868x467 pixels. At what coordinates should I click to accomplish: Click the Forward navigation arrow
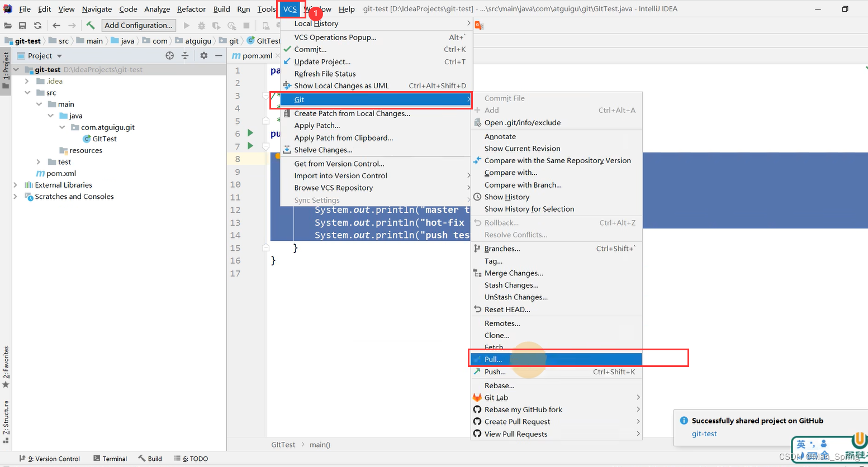pyautogui.click(x=72, y=25)
